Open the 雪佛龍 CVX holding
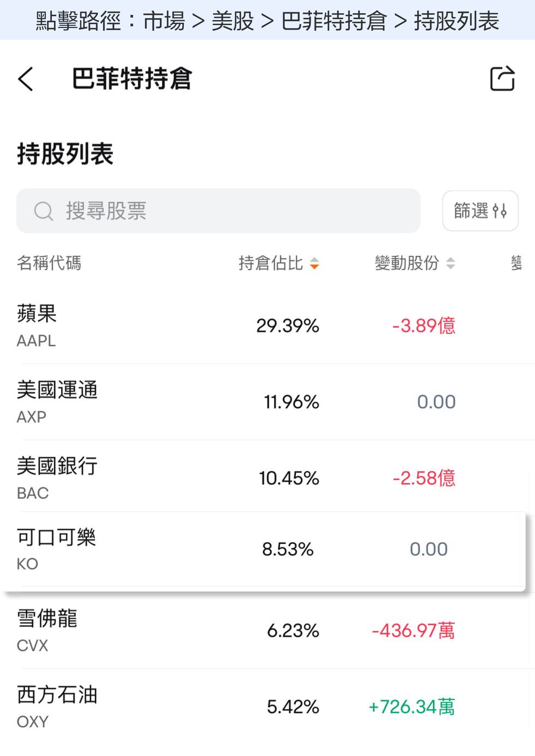 [47, 630]
